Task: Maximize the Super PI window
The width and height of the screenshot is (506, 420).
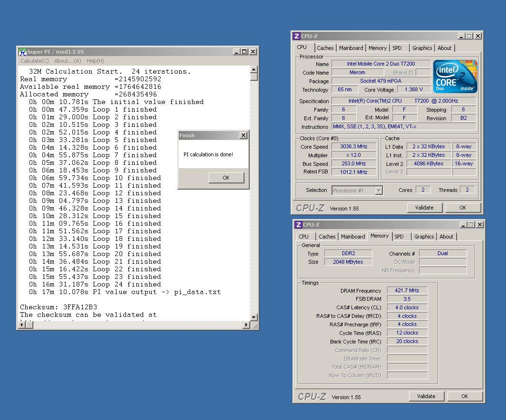Action: 244,52
